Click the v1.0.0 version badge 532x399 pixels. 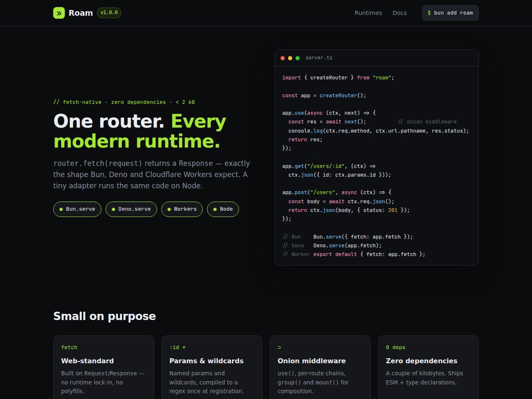click(x=109, y=13)
